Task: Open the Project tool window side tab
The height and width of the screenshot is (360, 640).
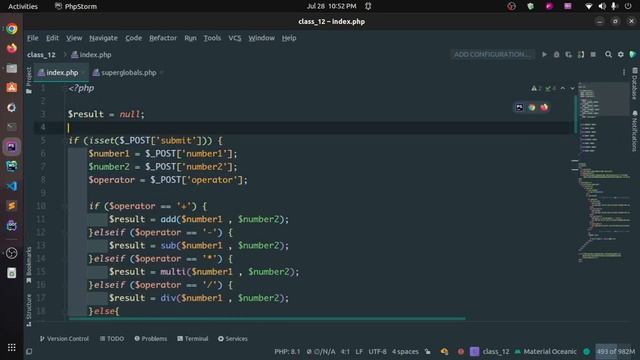Action: point(29,80)
